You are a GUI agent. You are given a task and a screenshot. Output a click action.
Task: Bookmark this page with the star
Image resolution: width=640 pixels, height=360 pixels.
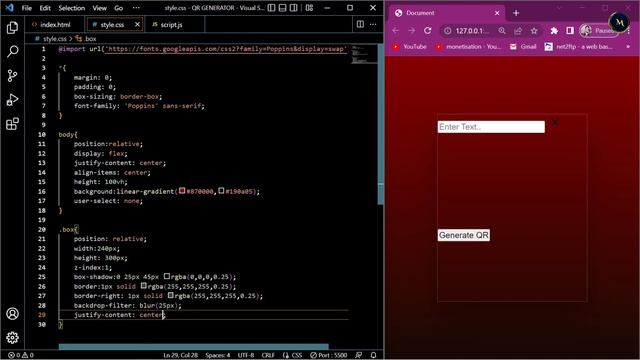click(x=534, y=31)
